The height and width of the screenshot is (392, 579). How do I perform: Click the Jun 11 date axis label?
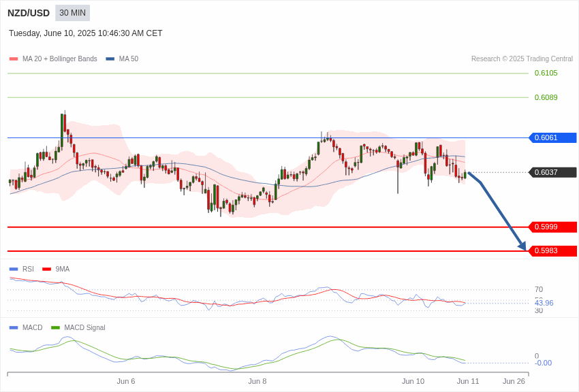468,381
